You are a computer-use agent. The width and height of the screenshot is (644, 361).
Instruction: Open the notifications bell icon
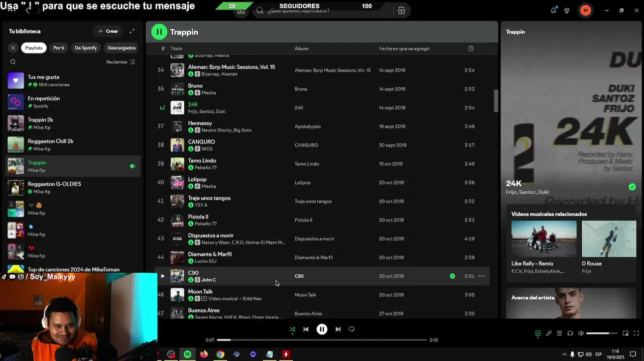click(553, 10)
